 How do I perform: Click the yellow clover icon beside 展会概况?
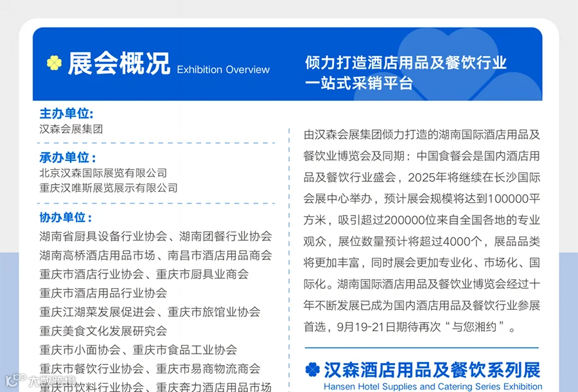54,63
